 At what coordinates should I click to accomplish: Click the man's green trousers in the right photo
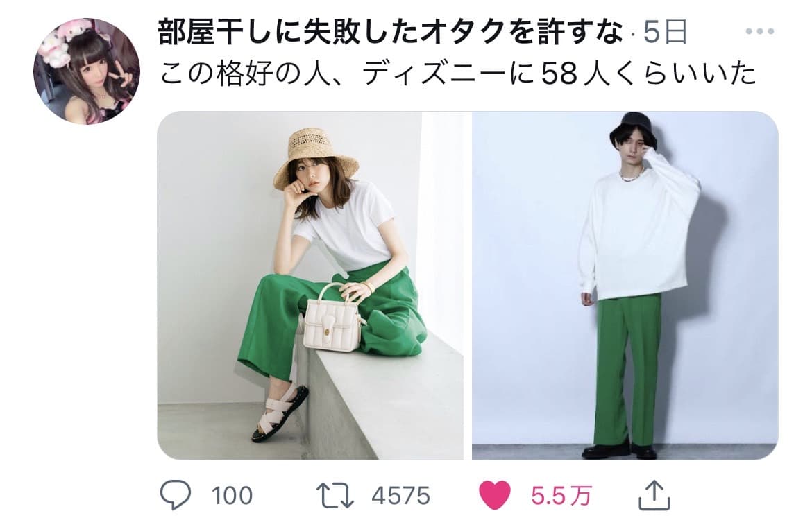pyautogui.click(x=627, y=369)
